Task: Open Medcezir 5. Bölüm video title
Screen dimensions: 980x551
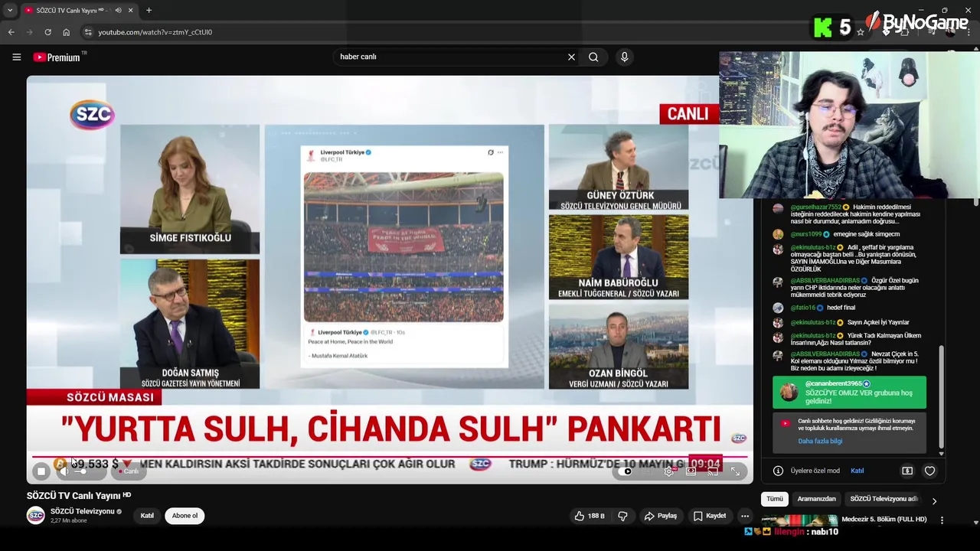Action: 884,519
